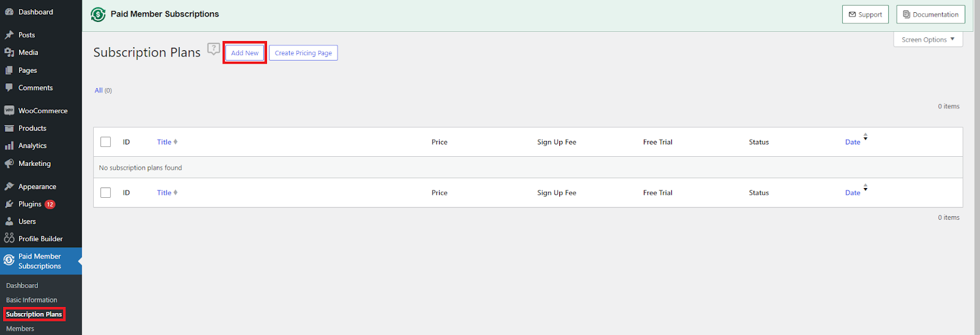Viewport: 980px width, 335px height.
Task: Sort by Title using footer sort arrows
Action: (x=175, y=193)
